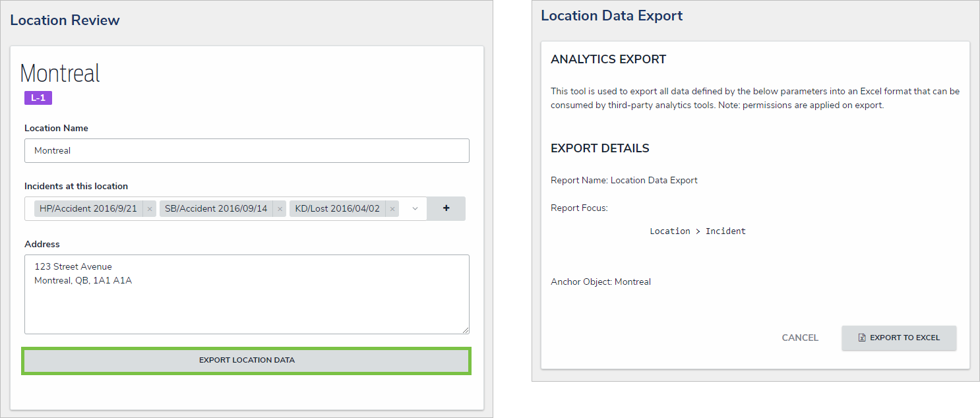Screen dimensions: 980x418
Task: Click the Export to Excel button
Action: (899, 338)
